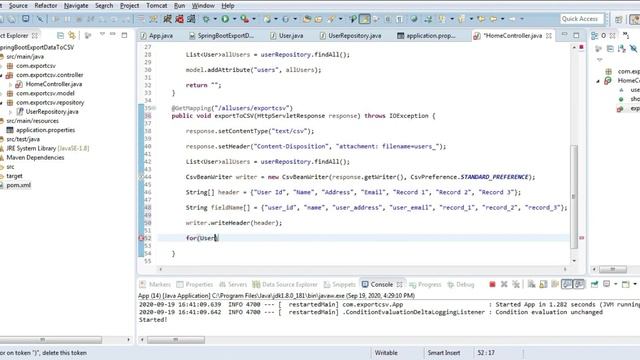Screen dimensions: 640x360
Task: Click Link with Editor icon
Action: (72, 36)
